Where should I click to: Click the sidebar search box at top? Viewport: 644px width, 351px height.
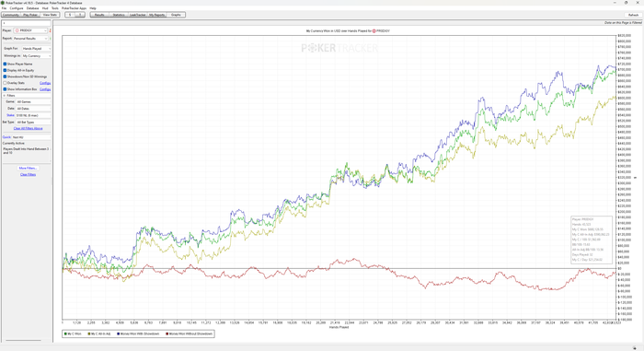[x=27, y=23]
